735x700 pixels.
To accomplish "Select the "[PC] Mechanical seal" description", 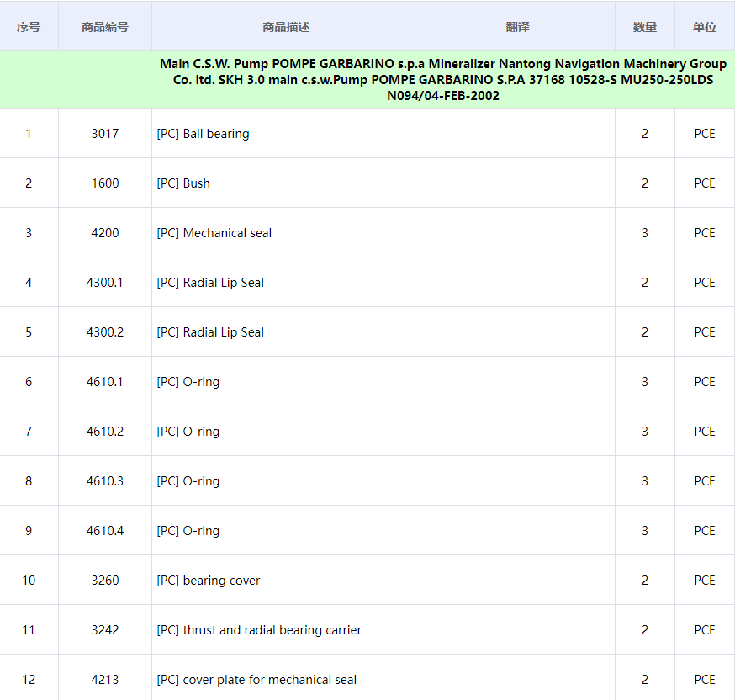I will pyautogui.click(x=214, y=233).
